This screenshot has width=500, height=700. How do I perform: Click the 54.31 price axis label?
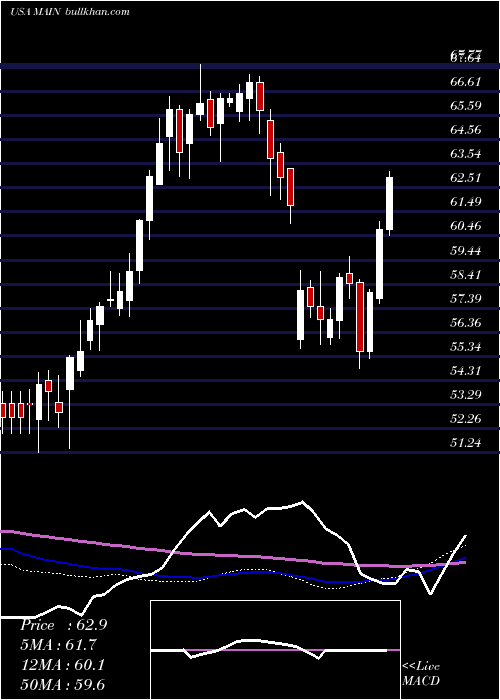tap(466, 371)
